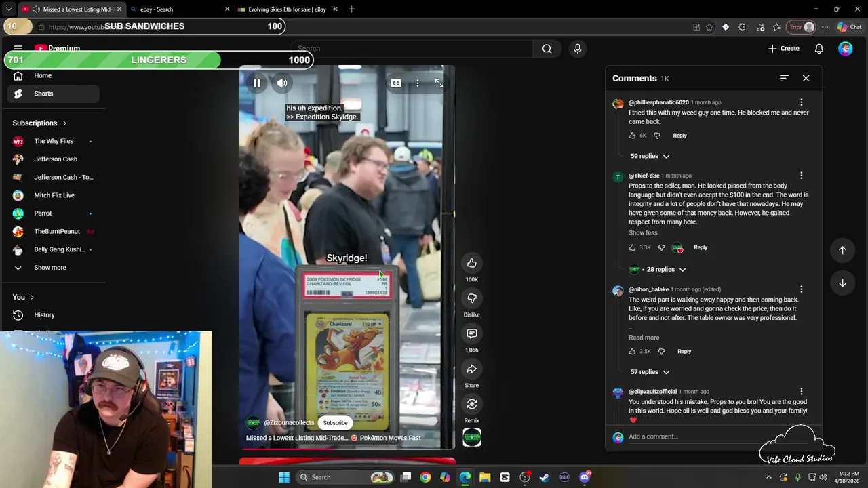868x488 pixels.
Task: Open the You section in sidebar
Action: pyautogui.click(x=23, y=297)
